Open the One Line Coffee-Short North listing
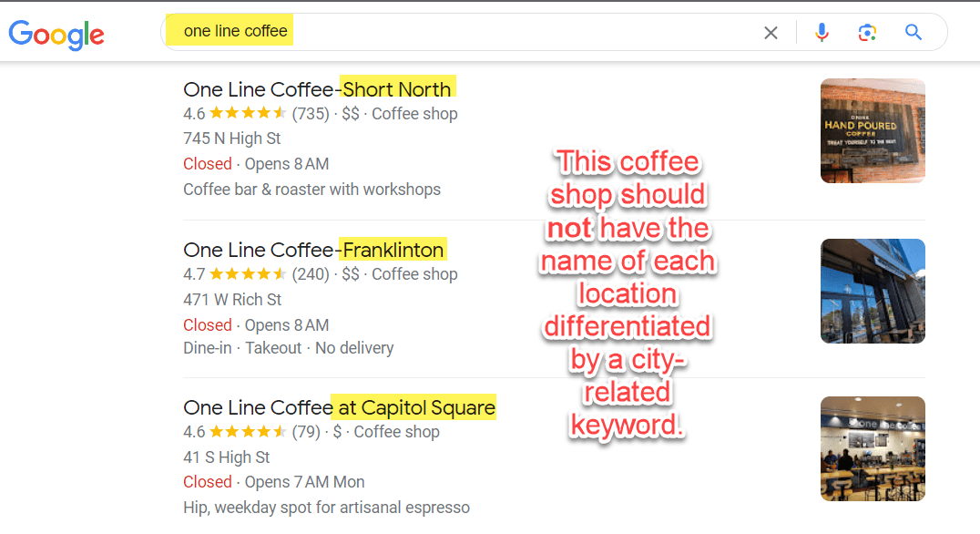This screenshot has height=534, width=980. click(317, 88)
